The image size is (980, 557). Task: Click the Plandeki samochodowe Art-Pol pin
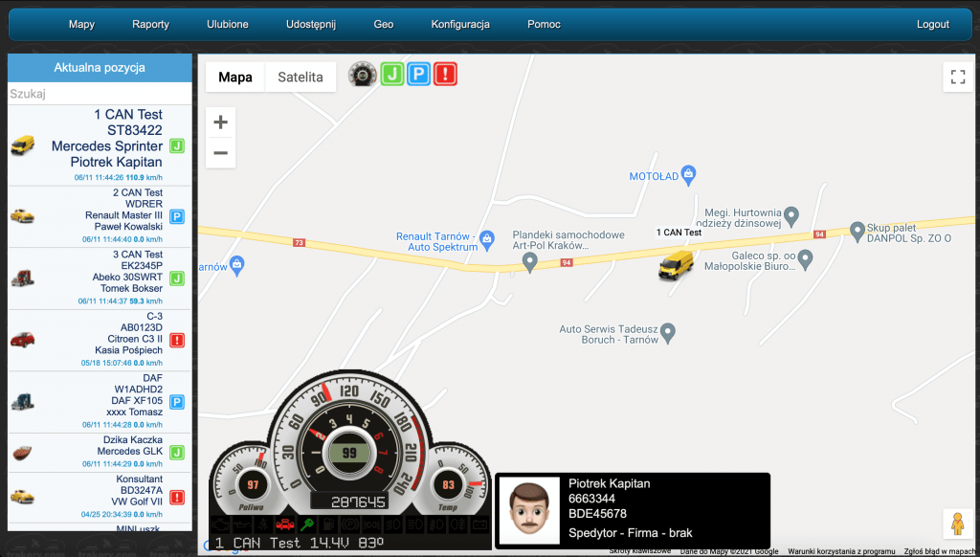[530, 262]
